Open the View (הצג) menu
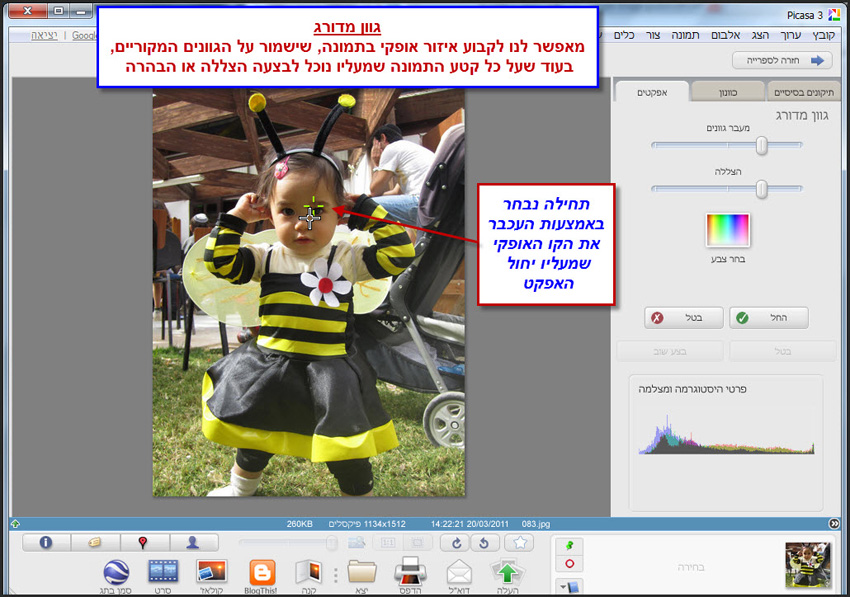The height and width of the screenshot is (597, 850). tap(760, 35)
